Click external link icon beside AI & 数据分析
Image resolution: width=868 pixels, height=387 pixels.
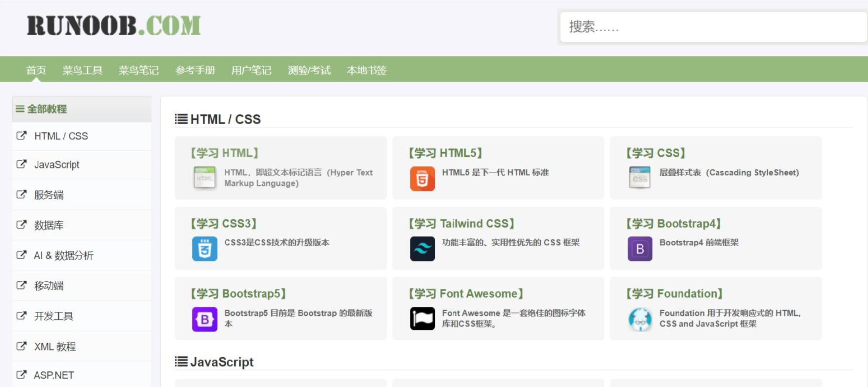(21, 255)
